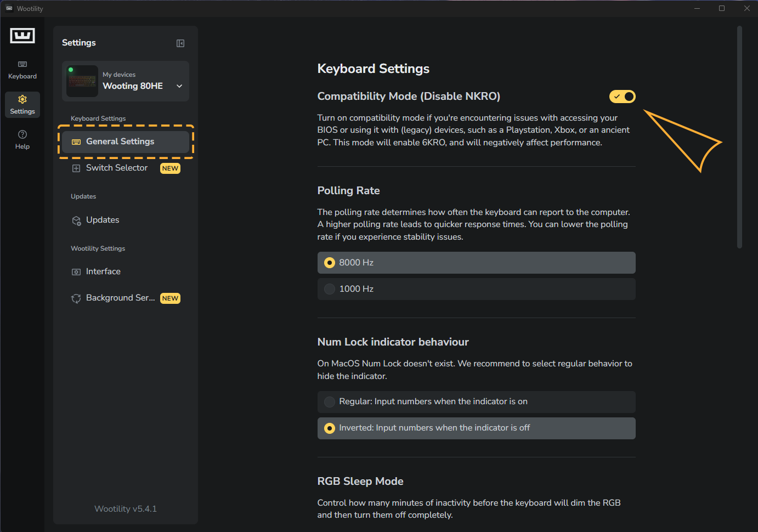Select General Settings in the settings menu
758x532 pixels.
(126, 142)
